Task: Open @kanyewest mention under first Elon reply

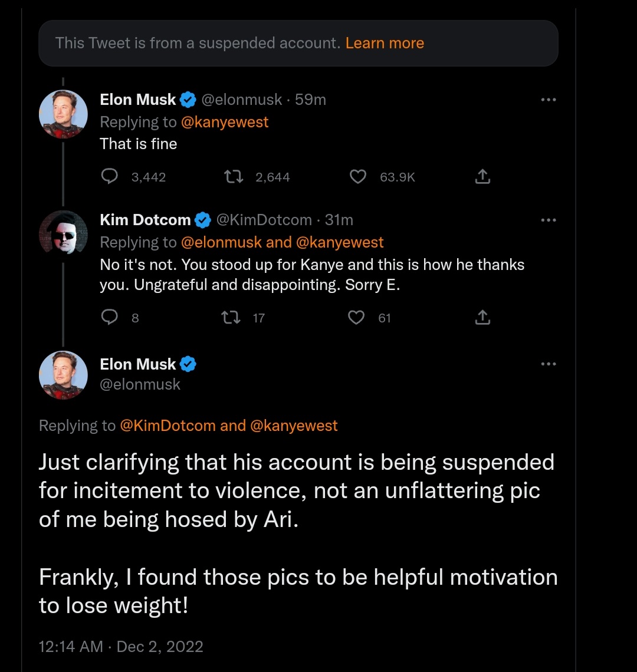Action: click(225, 122)
